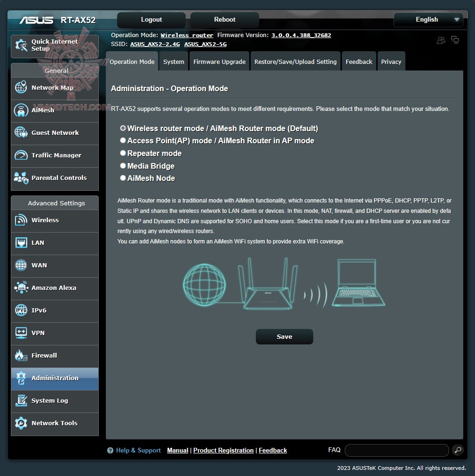Click the Network Tools icon

[21, 423]
